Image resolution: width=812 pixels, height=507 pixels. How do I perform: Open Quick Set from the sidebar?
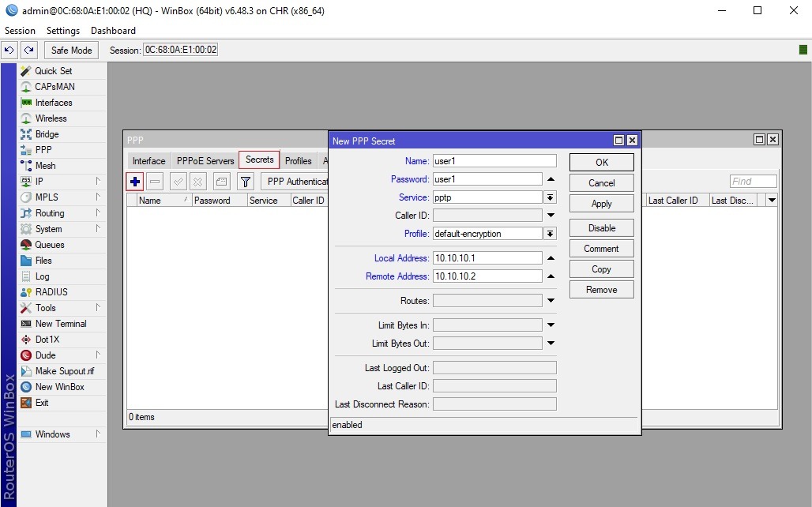[53, 71]
